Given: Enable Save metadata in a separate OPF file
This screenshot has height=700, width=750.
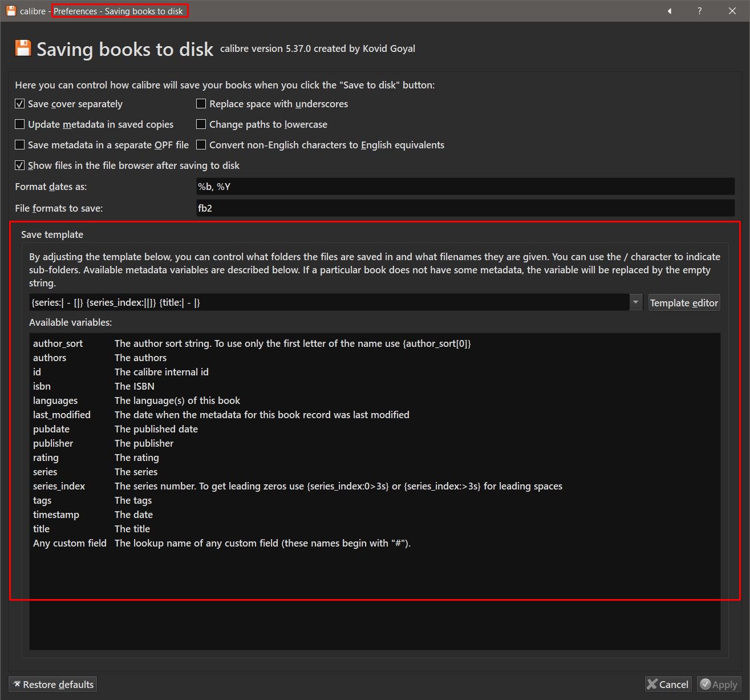Looking at the screenshot, I should coord(20,145).
